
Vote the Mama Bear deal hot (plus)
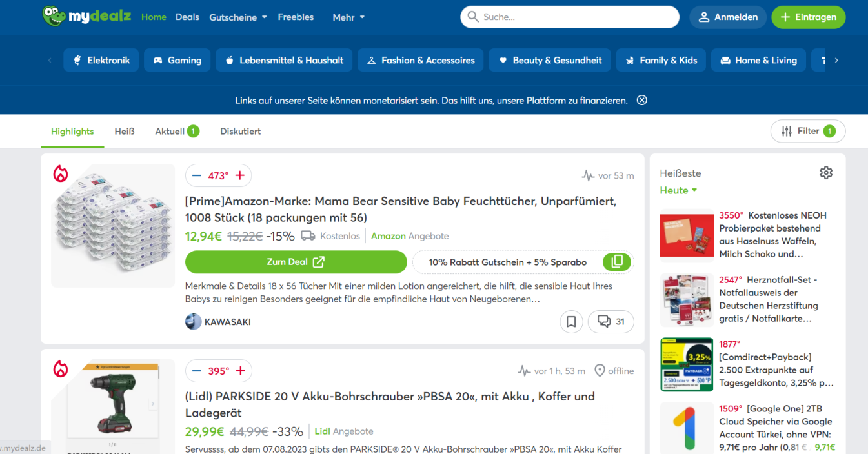240,175
